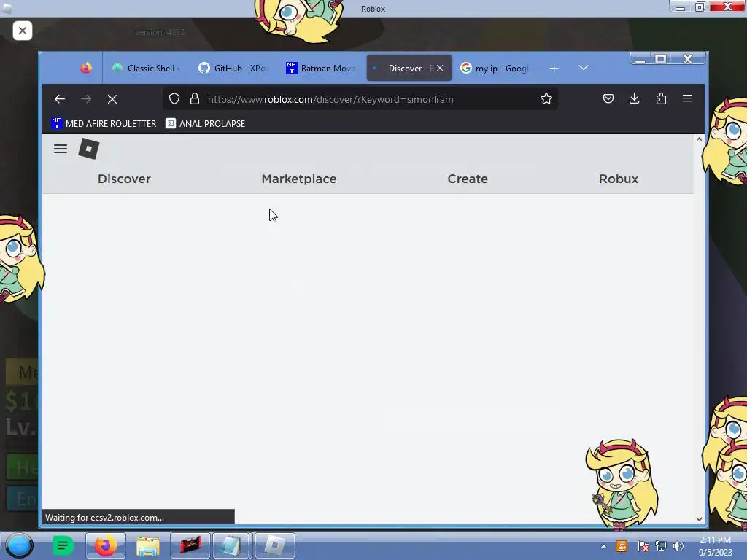This screenshot has height=560, width=747.
Task: Minimize the Firefox window
Action: click(x=641, y=59)
